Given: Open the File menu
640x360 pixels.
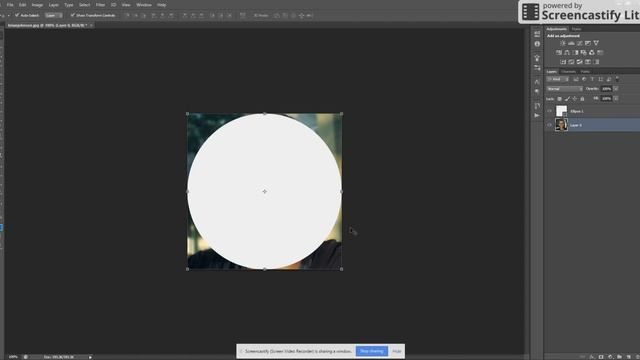Looking at the screenshot, I should pyautogui.click(x=10, y=5).
